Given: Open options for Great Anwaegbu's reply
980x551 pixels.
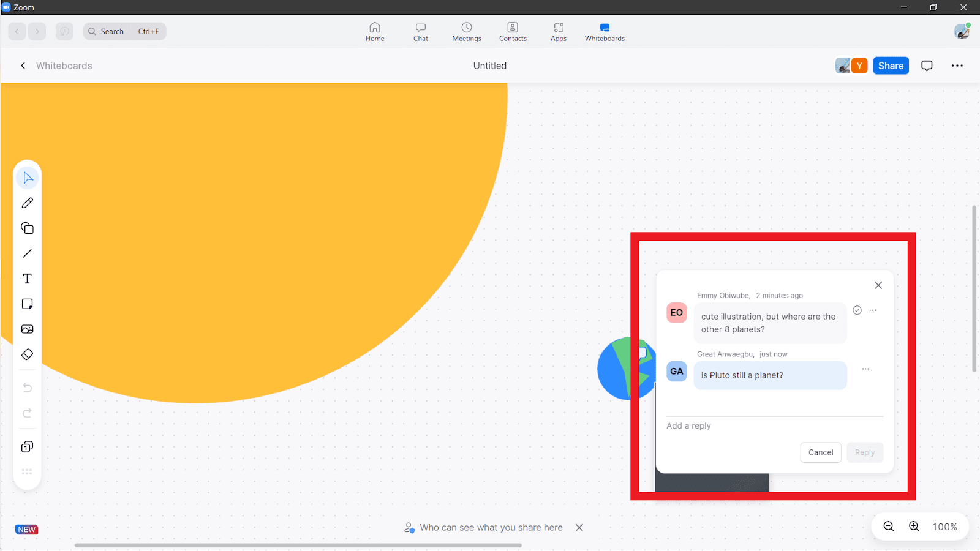Looking at the screenshot, I should [x=865, y=369].
